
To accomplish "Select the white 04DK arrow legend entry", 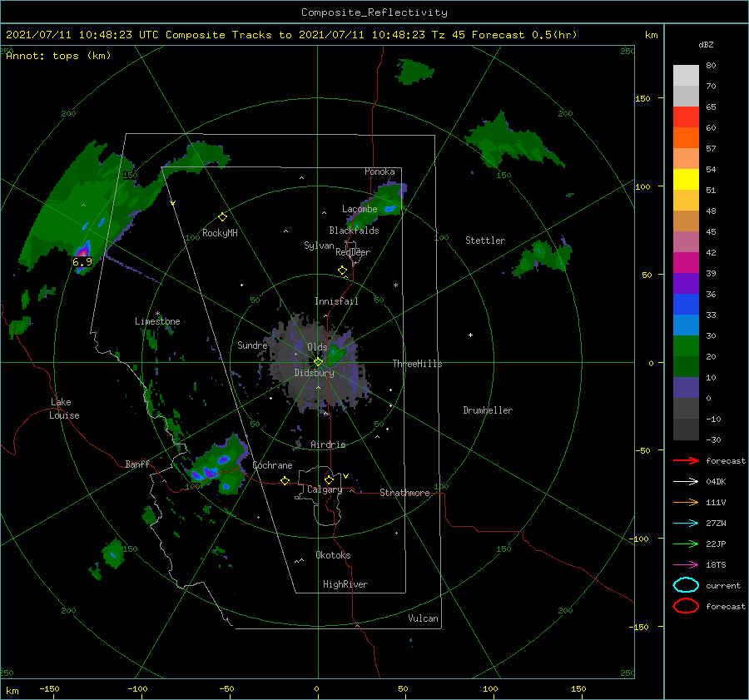I will pyautogui.click(x=686, y=482).
